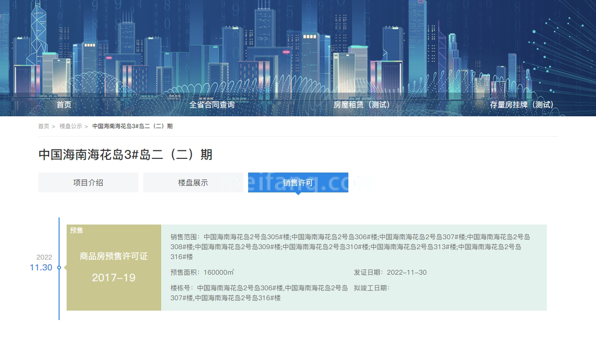Viewport: 596px width, 364px height.
Task: Select the 销售许可 tab
Action: point(298,182)
